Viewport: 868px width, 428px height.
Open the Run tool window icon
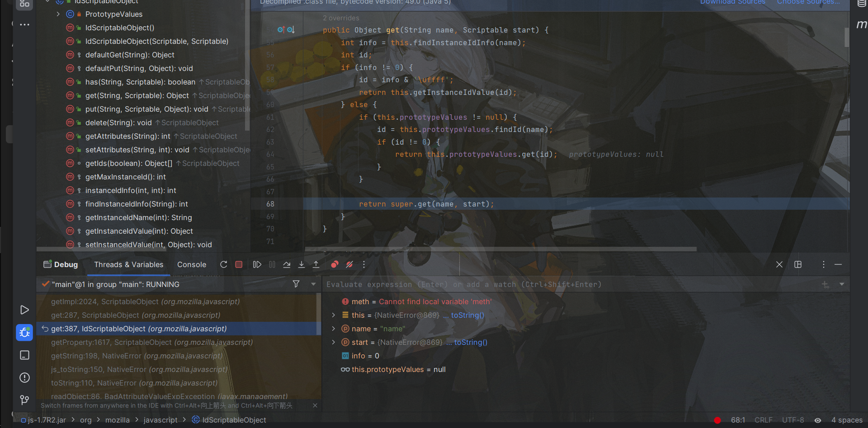[x=25, y=310]
